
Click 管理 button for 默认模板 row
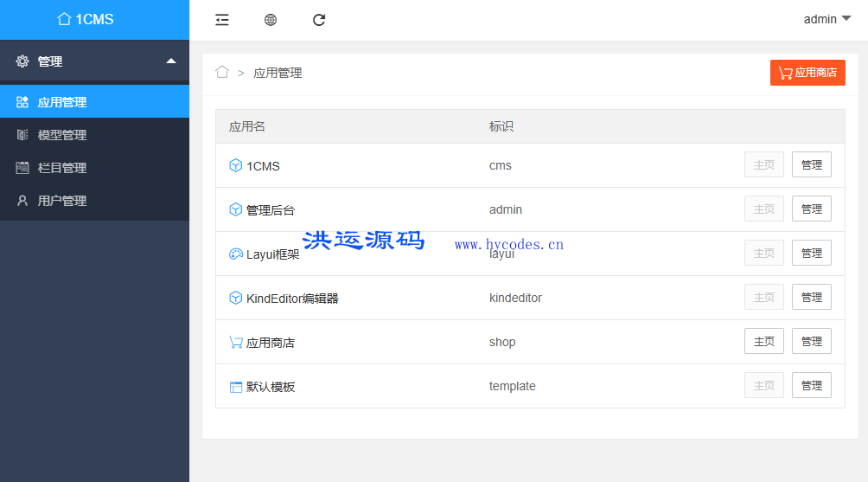[x=811, y=386]
